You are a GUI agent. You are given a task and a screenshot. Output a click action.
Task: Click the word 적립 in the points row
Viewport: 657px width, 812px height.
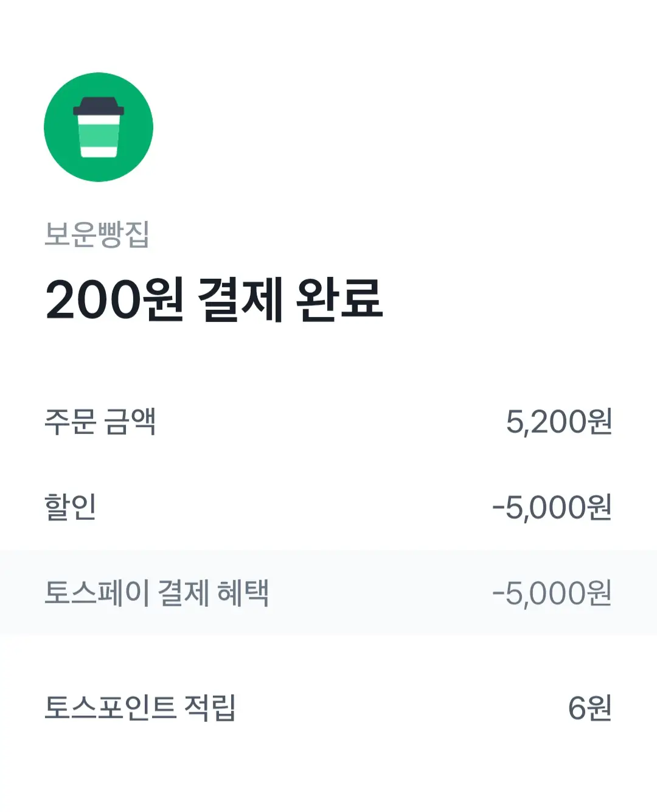tap(209, 708)
